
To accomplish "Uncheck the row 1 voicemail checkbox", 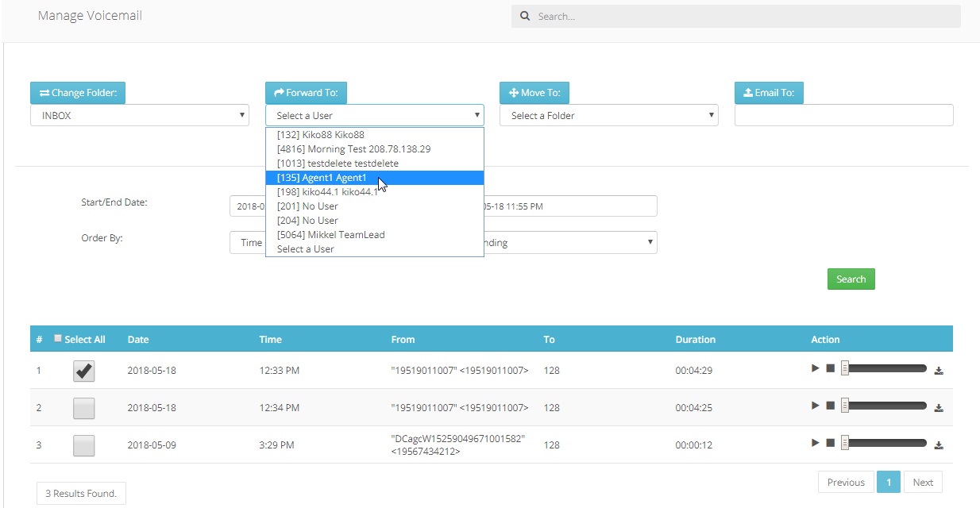I will pyautogui.click(x=83, y=371).
